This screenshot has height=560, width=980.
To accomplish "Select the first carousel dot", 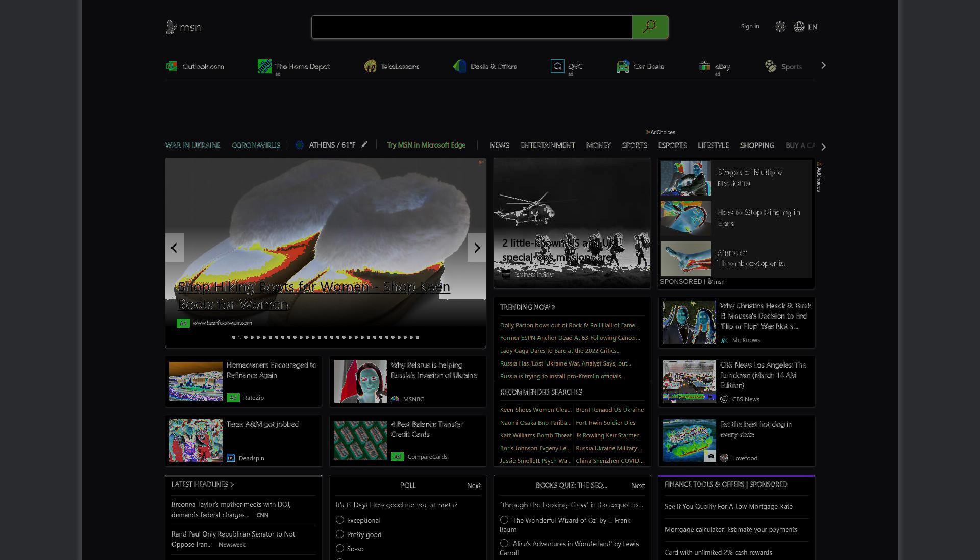I will pyautogui.click(x=234, y=337).
